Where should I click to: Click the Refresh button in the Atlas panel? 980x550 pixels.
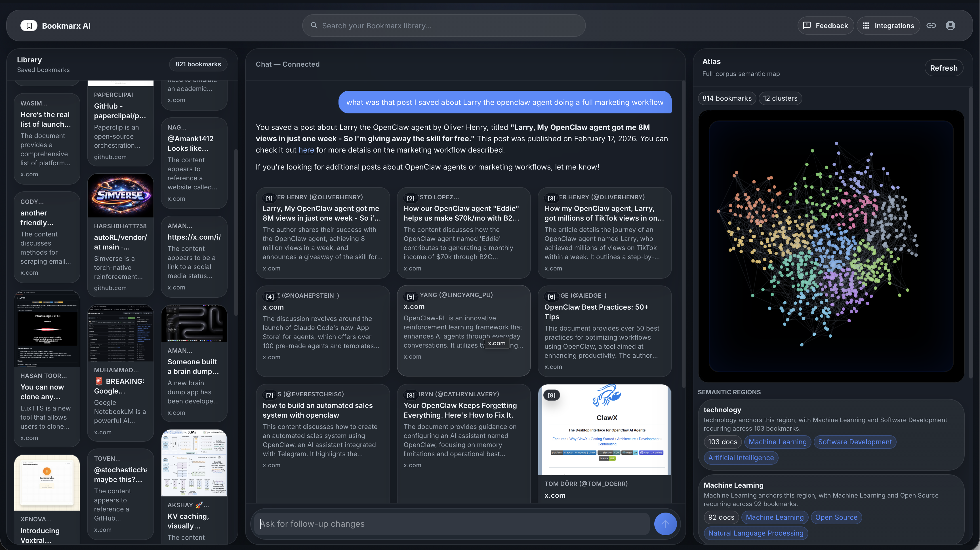click(944, 68)
